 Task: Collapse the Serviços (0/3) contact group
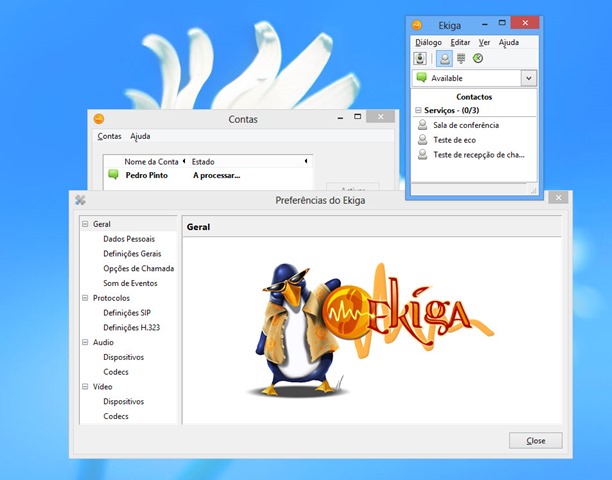418,110
